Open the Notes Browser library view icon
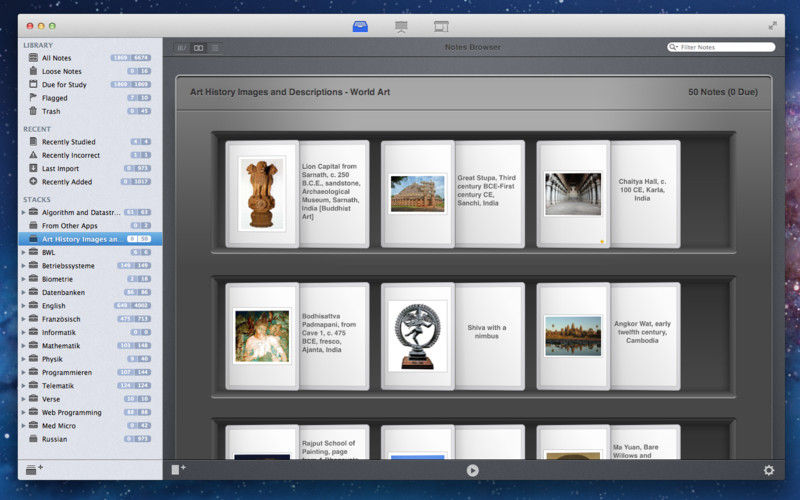The image size is (800, 500). [x=360, y=26]
